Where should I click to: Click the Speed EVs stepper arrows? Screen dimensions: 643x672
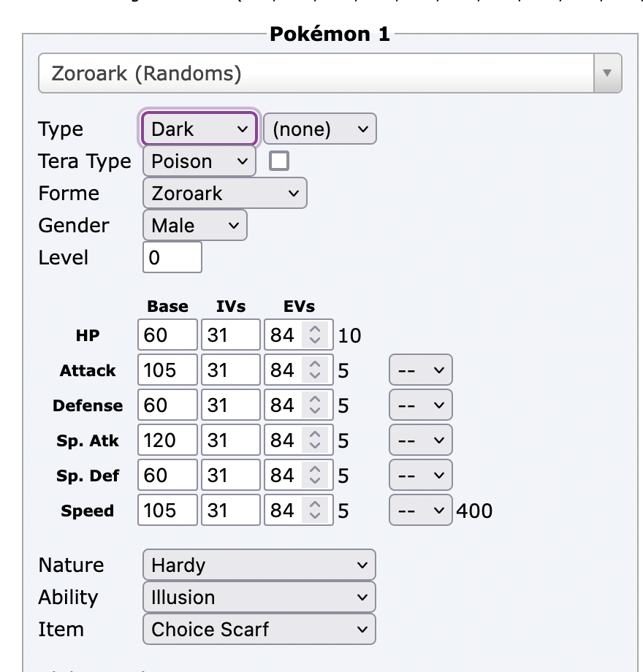tap(315, 510)
